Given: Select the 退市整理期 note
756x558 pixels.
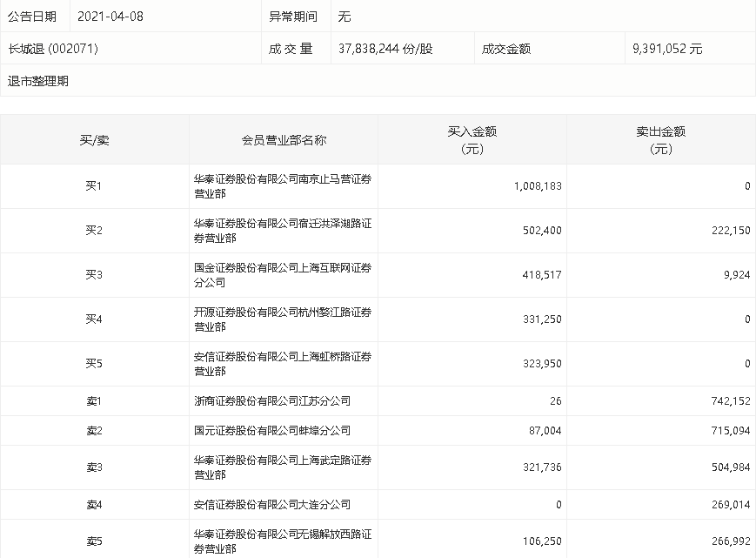Looking at the screenshot, I should point(38,81).
